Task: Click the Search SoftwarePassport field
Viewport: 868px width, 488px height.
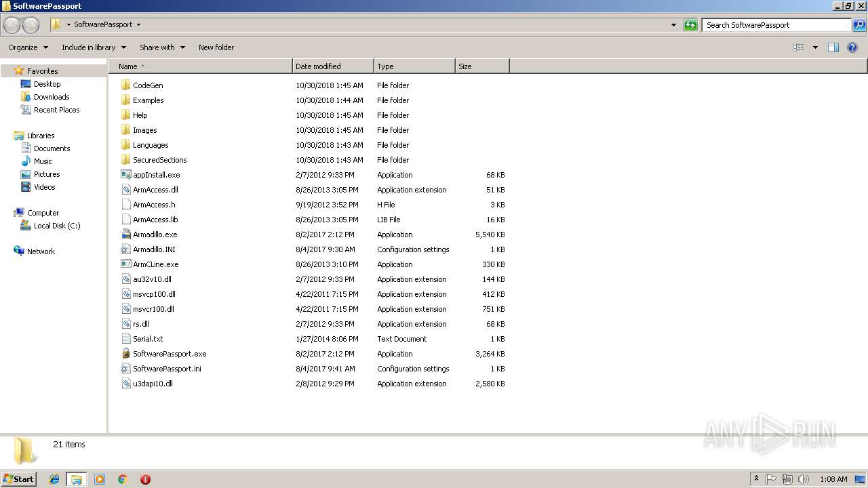Action: pos(776,25)
